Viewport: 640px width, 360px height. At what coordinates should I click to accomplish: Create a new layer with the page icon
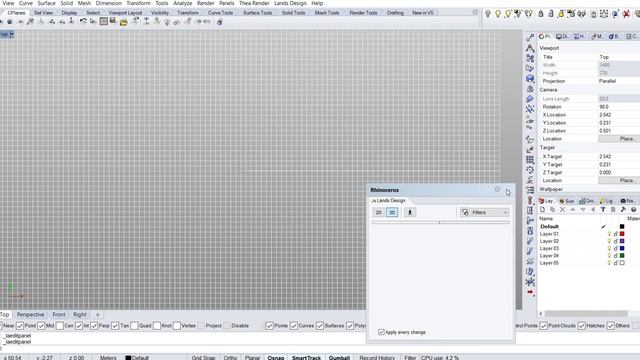click(542, 209)
